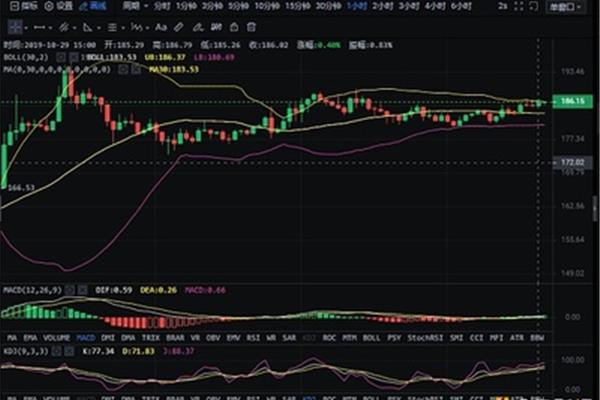The width and height of the screenshot is (600, 400).
Task: Switch to the 1-minute period
Action: point(186,6)
